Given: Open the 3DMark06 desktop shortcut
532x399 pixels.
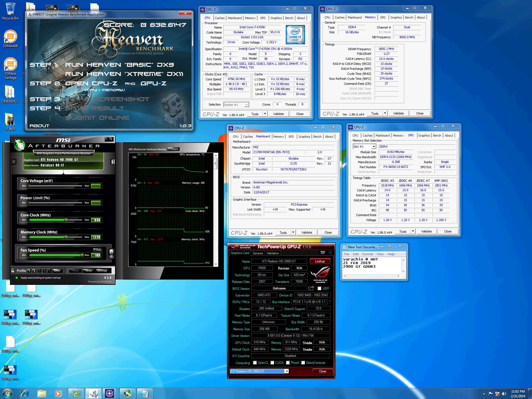Looking at the screenshot, I should pos(10,39).
